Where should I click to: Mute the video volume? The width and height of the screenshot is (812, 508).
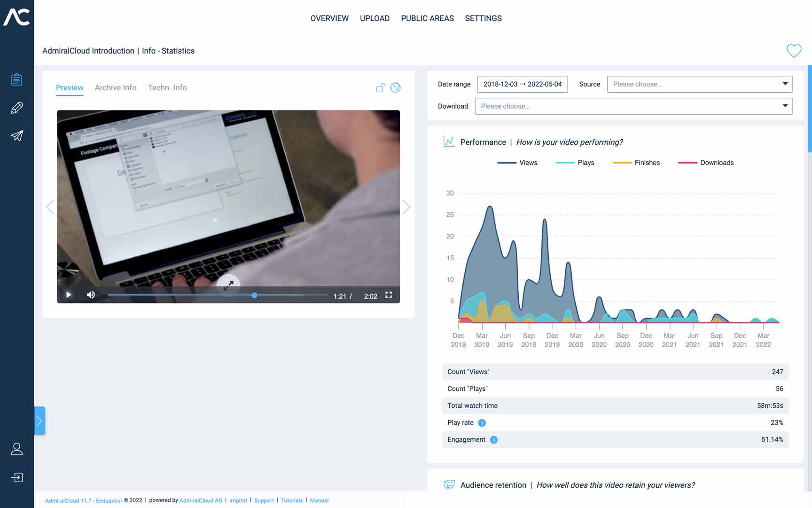pyautogui.click(x=91, y=295)
